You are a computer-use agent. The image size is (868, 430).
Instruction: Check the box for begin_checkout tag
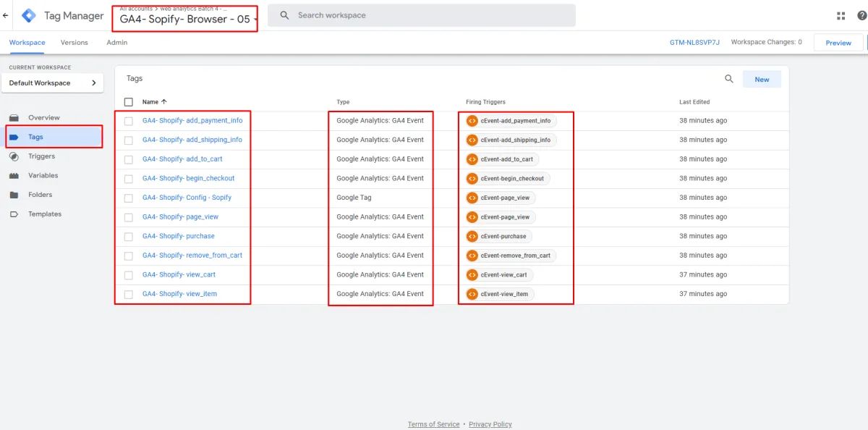coord(129,179)
